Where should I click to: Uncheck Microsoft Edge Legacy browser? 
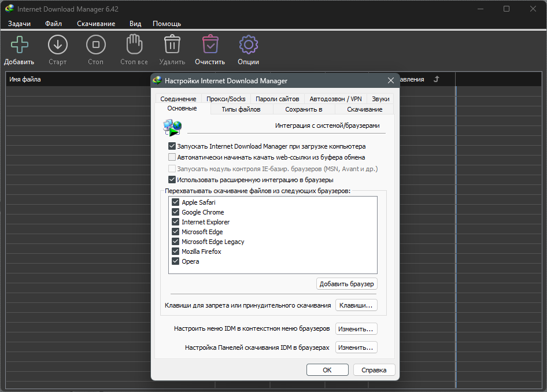175,241
